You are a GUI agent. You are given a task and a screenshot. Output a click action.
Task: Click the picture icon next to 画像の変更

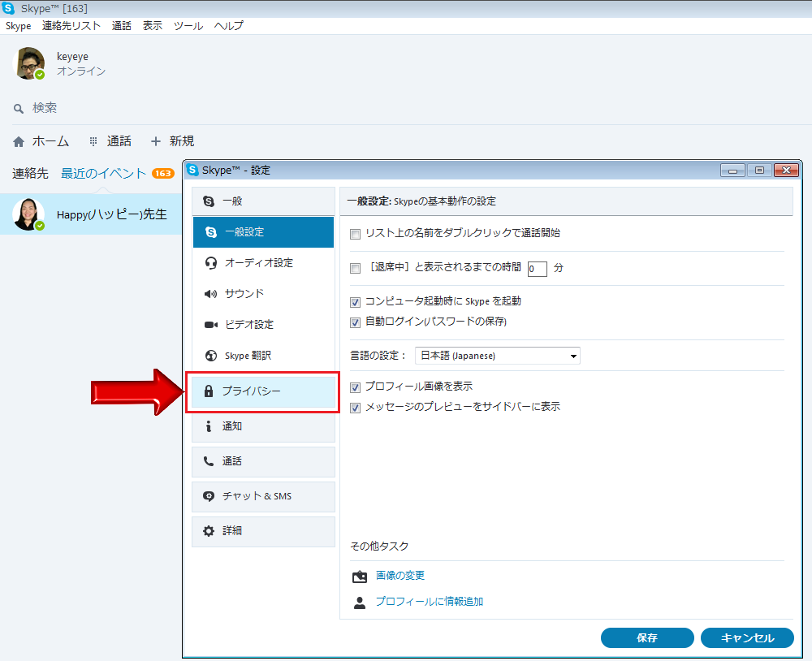point(360,577)
